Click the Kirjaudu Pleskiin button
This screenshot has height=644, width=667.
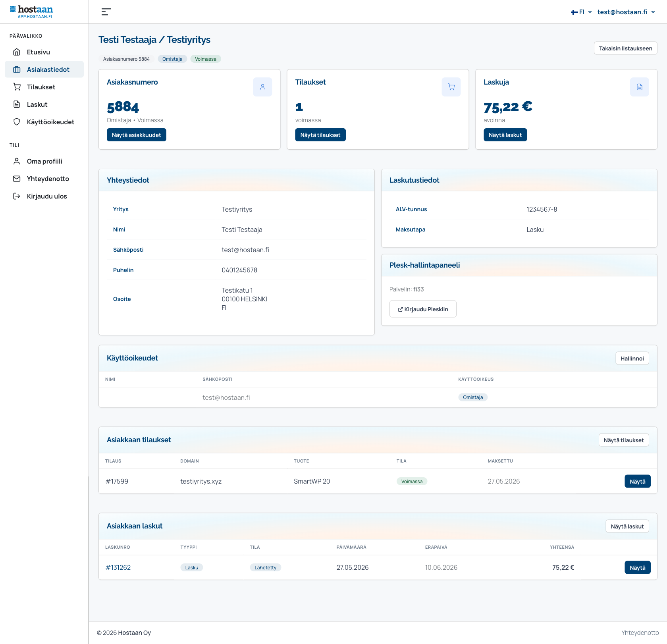(423, 309)
